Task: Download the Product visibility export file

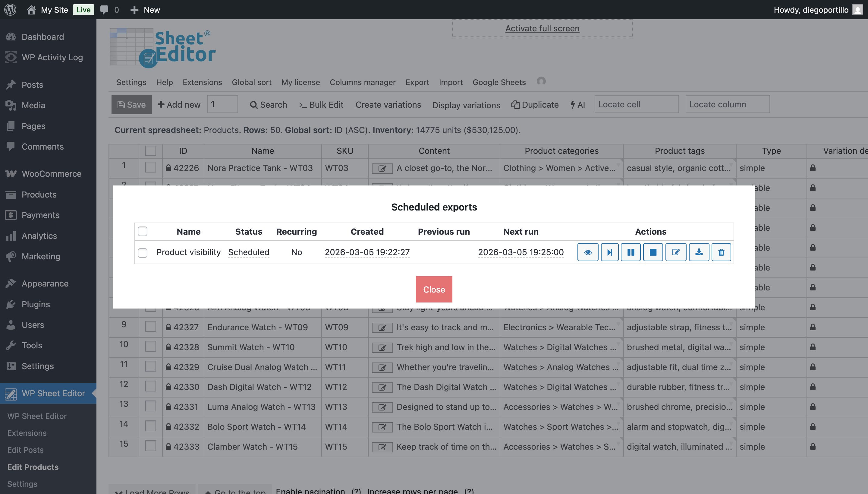Action: pos(699,252)
